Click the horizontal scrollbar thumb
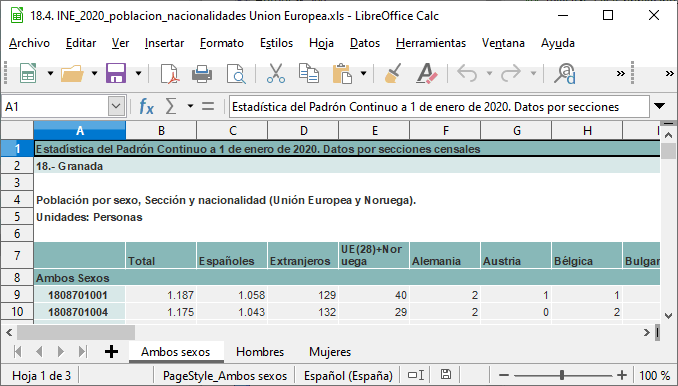678x386 pixels. (x=76, y=332)
